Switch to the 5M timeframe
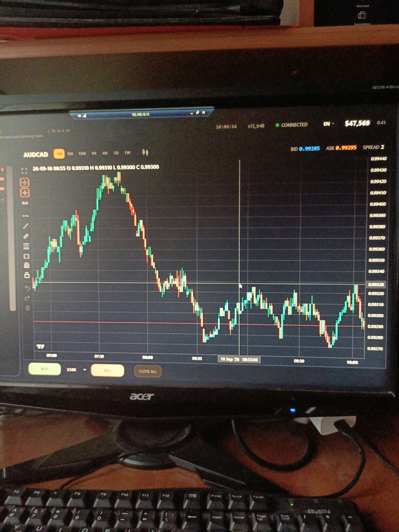This screenshot has width=399, height=532. pyautogui.click(x=70, y=154)
